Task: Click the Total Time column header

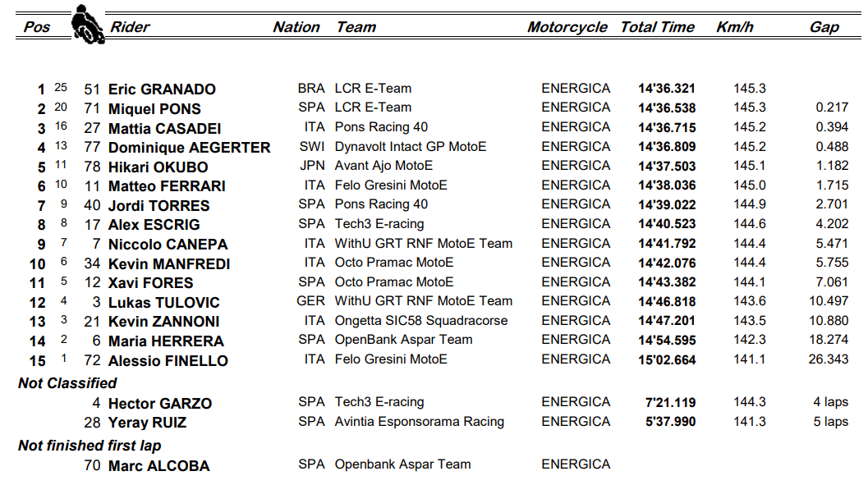Action: [657, 27]
